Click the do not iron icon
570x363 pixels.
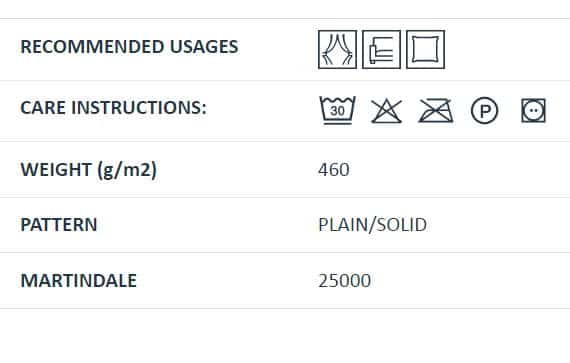click(x=435, y=111)
